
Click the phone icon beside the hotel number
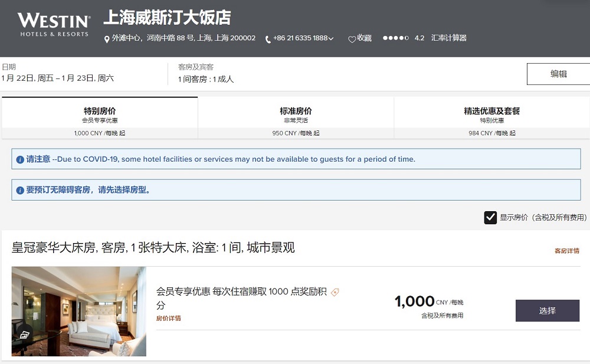[x=268, y=40]
